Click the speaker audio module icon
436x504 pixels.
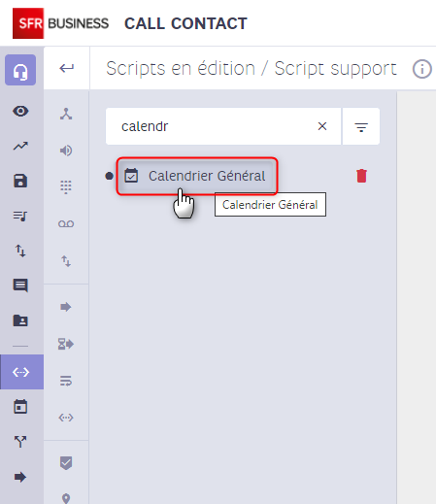[66, 151]
